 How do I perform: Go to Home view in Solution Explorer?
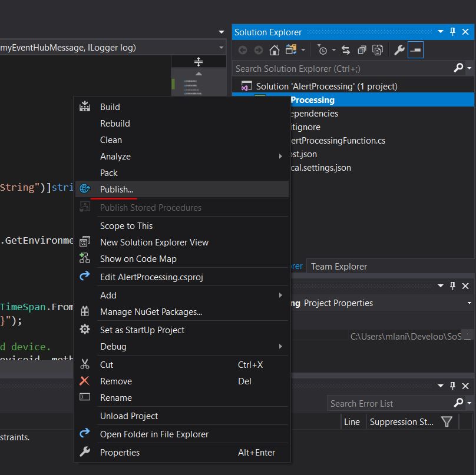click(x=275, y=50)
